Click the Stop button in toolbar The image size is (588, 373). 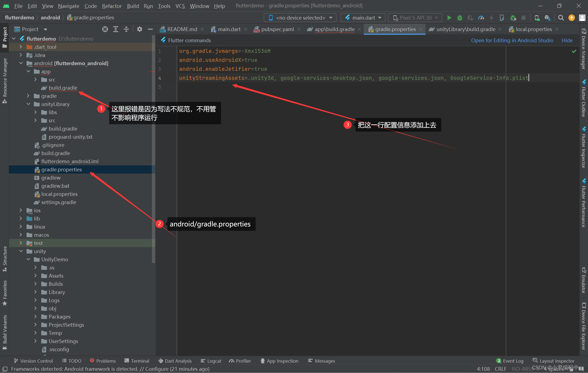click(523, 18)
